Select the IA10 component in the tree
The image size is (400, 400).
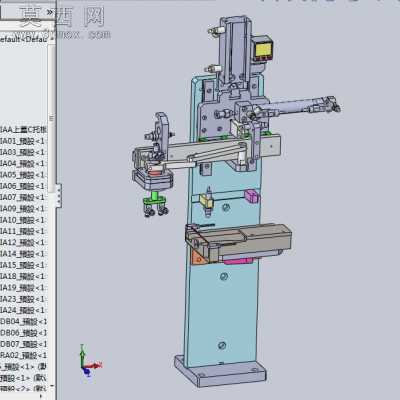(23, 220)
